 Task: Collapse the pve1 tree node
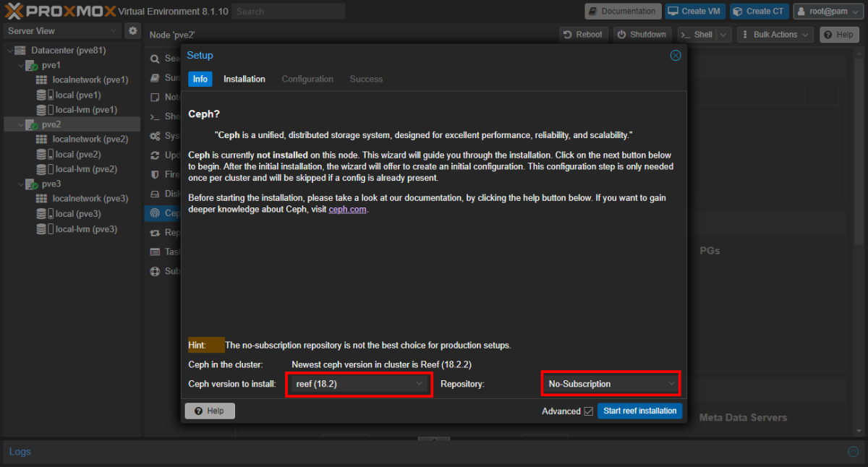coord(20,65)
